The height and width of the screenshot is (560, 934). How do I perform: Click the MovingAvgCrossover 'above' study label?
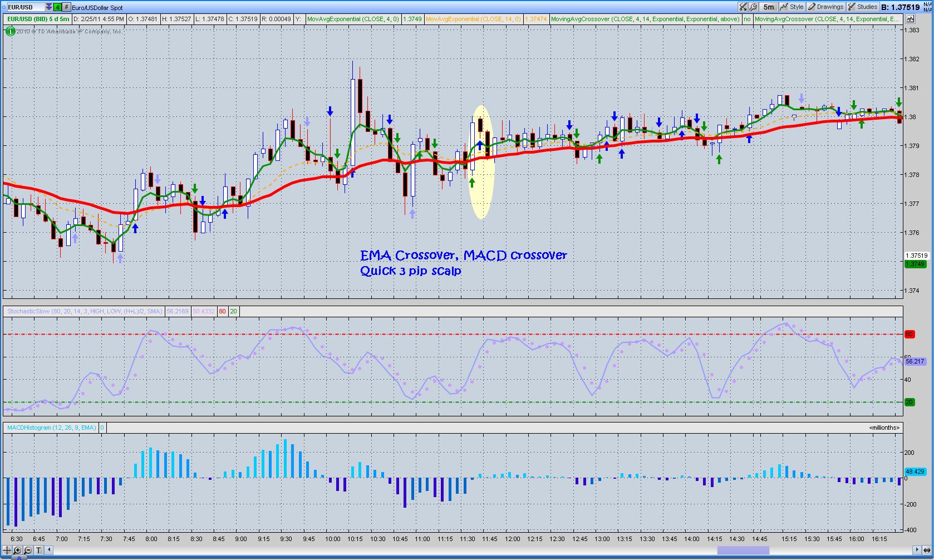click(645, 19)
